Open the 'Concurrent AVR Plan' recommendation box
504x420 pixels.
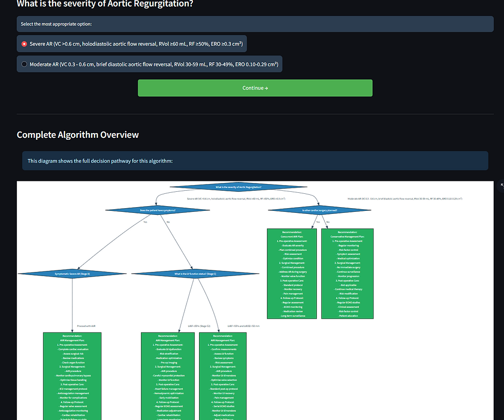coord(292,272)
